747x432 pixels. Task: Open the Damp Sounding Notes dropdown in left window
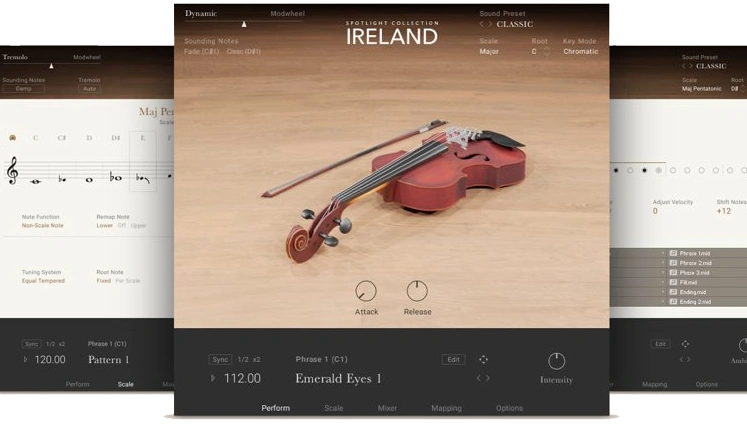pyautogui.click(x=23, y=89)
